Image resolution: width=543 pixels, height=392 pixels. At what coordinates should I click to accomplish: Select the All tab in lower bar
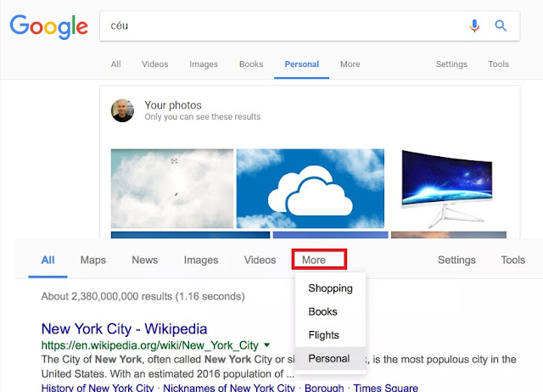click(x=48, y=260)
